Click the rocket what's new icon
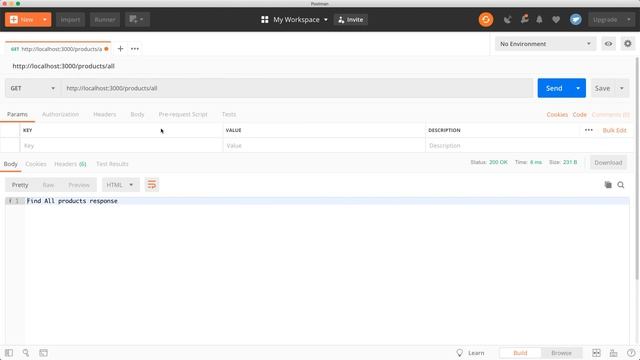 click(x=524, y=19)
